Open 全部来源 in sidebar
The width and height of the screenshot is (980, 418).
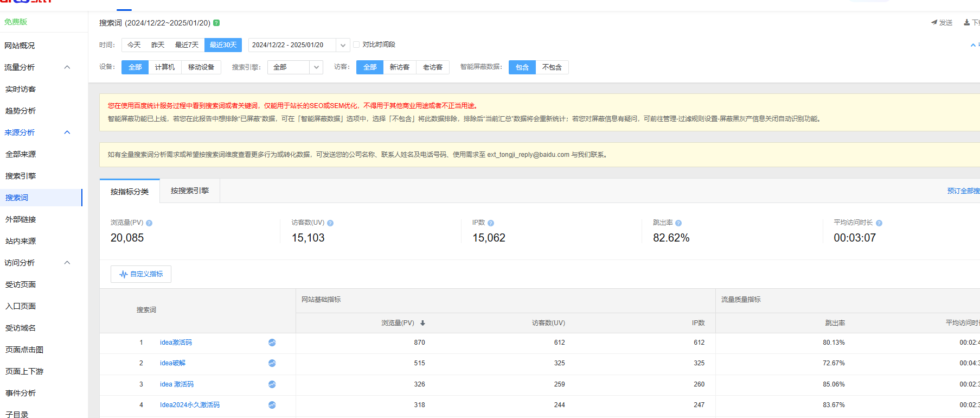(21, 154)
